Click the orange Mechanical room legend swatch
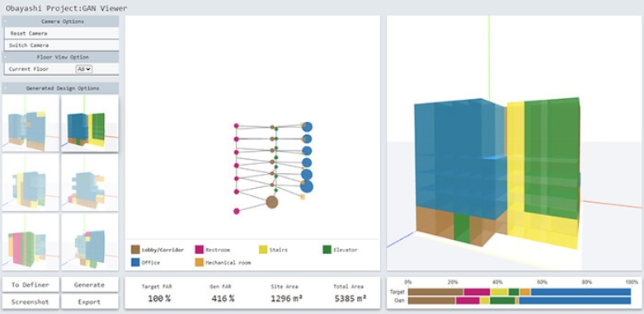Image resolution: width=644 pixels, height=314 pixels. (x=200, y=262)
